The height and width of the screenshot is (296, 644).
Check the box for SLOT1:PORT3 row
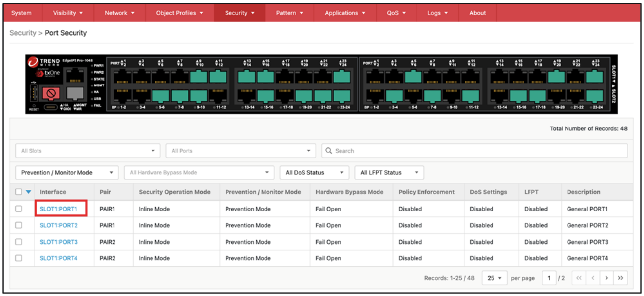click(x=19, y=242)
